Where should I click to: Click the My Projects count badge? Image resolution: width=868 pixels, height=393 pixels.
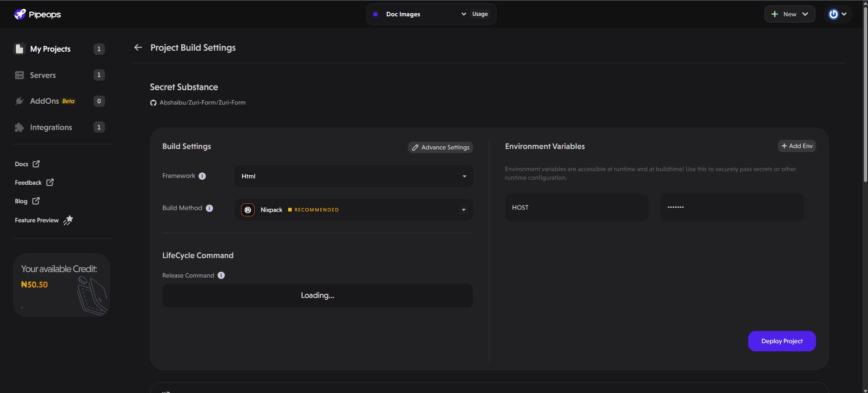tap(99, 49)
